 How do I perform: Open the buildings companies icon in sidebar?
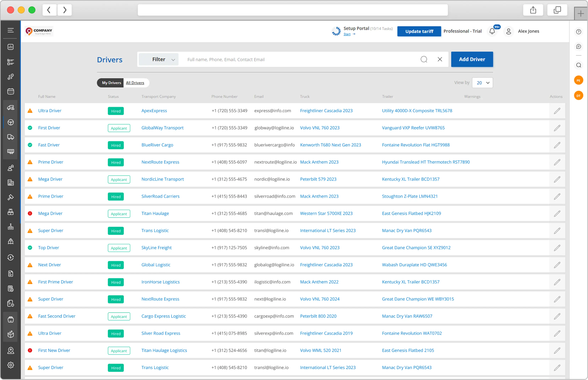pos(10,183)
